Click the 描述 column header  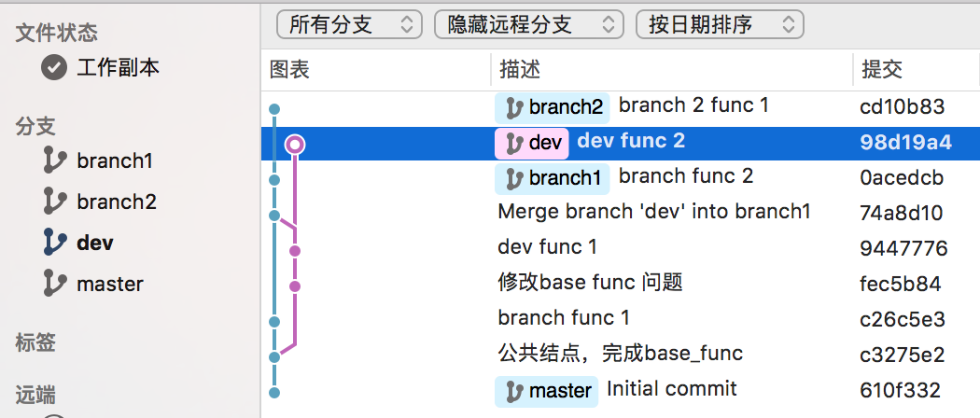click(x=520, y=70)
